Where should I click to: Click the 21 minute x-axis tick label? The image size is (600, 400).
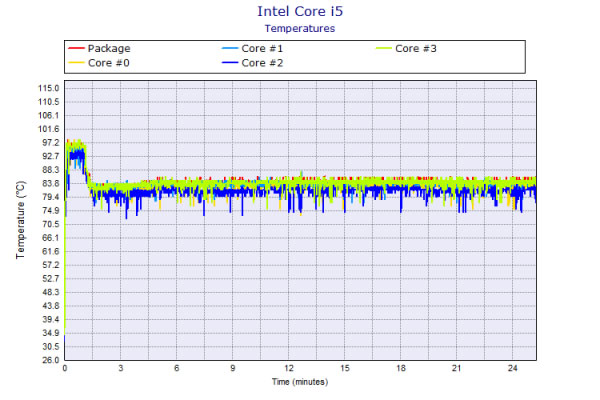[457, 368]
